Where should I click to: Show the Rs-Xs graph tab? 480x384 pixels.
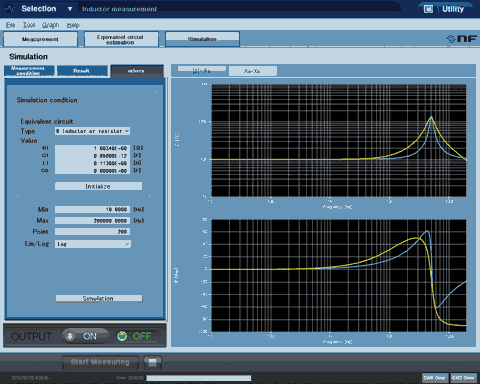click(252, 71)
